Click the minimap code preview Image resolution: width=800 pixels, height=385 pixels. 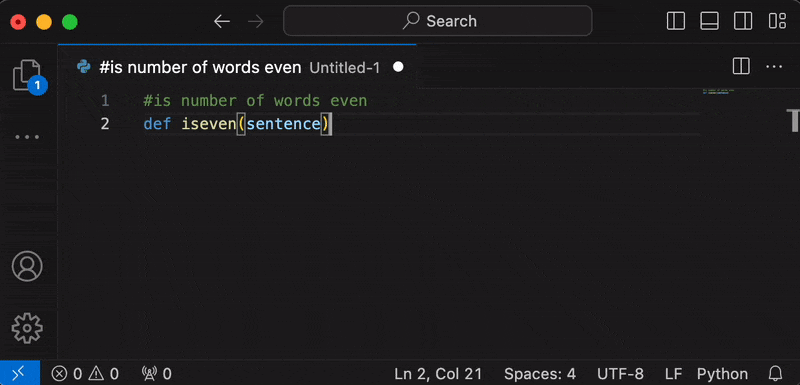tap(719, 92)
